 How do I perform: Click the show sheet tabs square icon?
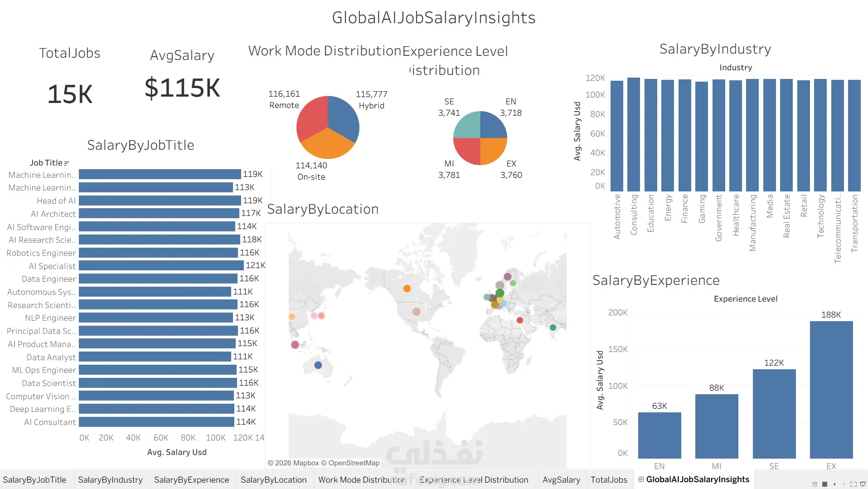coord(824,484)
